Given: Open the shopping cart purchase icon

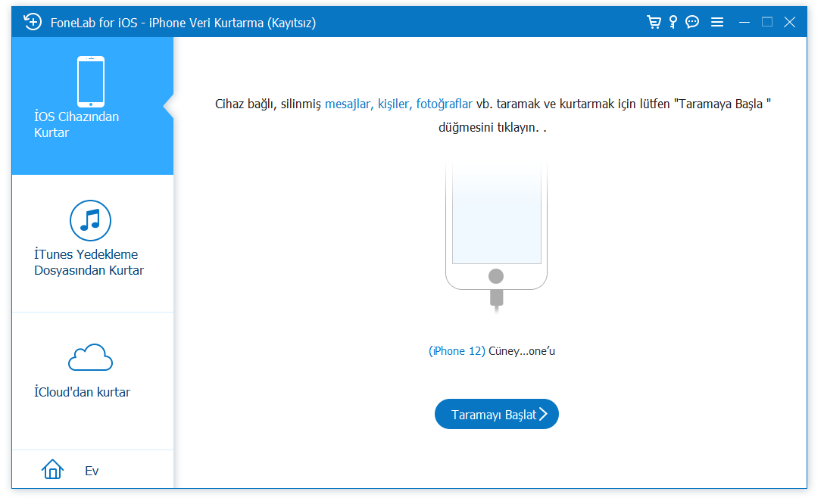Looking at the screenshot, I should point(654,22).
